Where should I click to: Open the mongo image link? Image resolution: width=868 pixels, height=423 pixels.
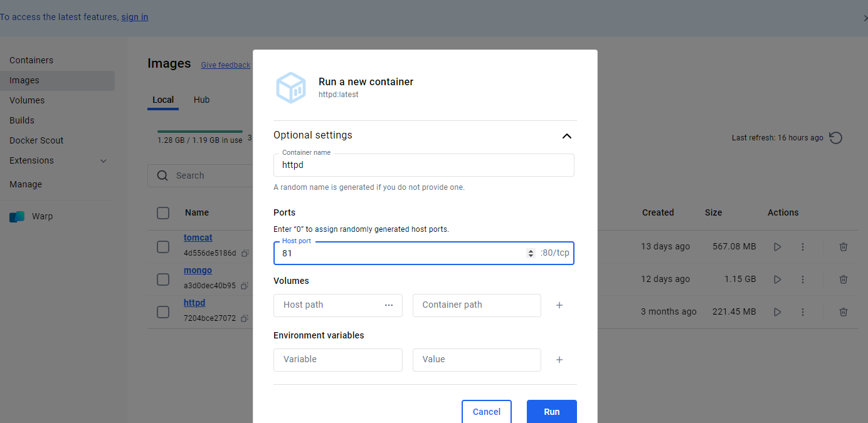tap(198, 270)
